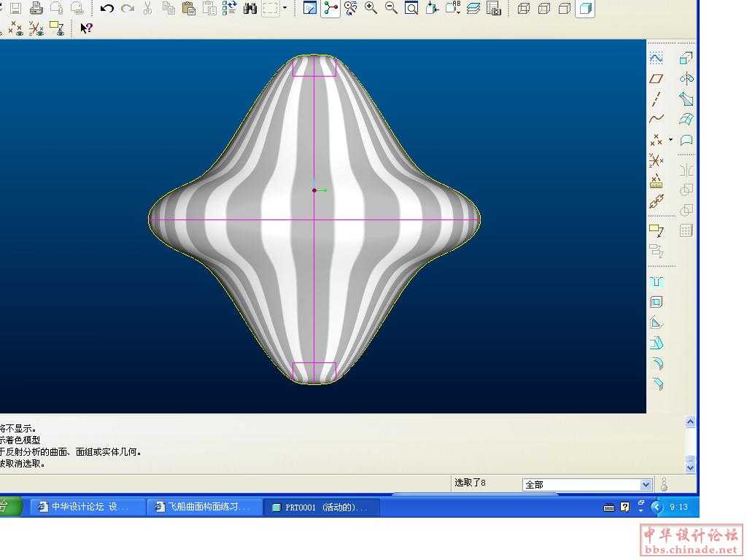Toggle Spin Center display
The height and width of the screenshot is (560, 747).
click(330, 7)
